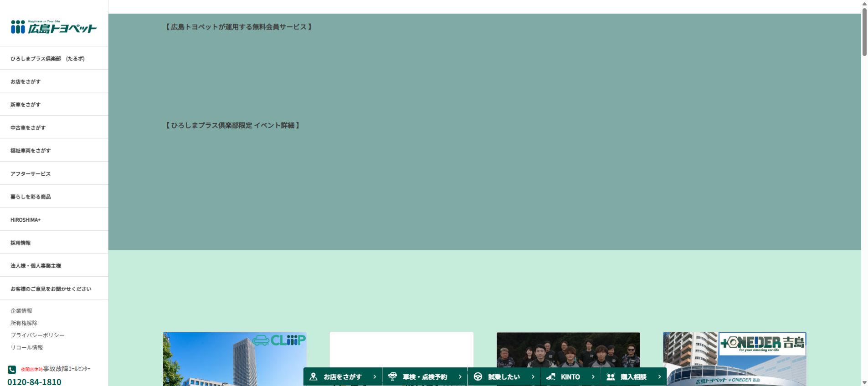
Task: Open 車検・点検予約 in bottom bar
Action: click(x=425, y=376)
